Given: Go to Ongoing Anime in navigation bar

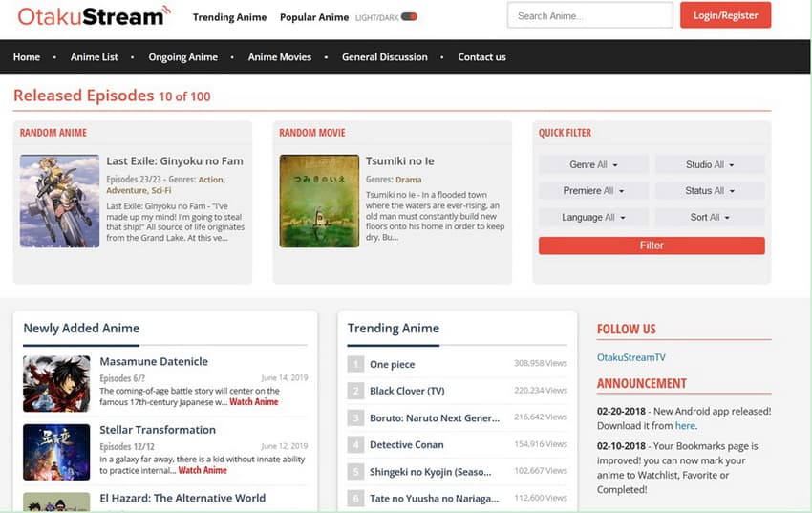Looking at the screenshot, I should (x=182, y=57).
